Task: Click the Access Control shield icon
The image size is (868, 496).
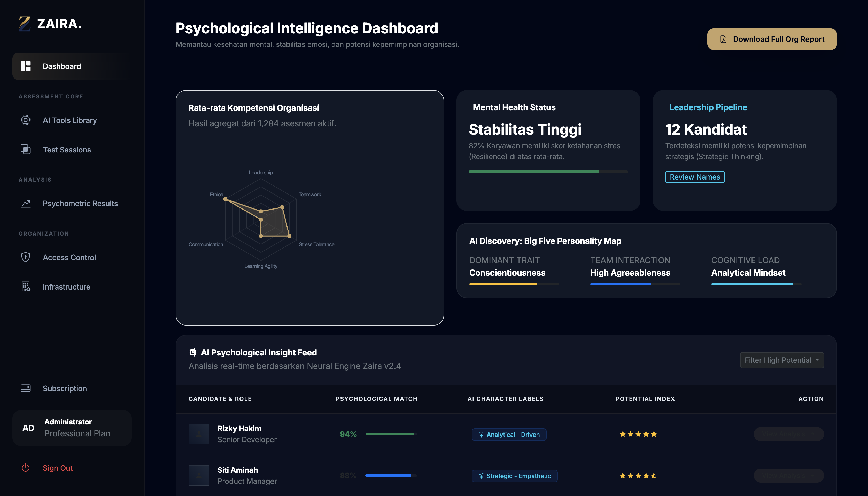Action: point(26,257)
